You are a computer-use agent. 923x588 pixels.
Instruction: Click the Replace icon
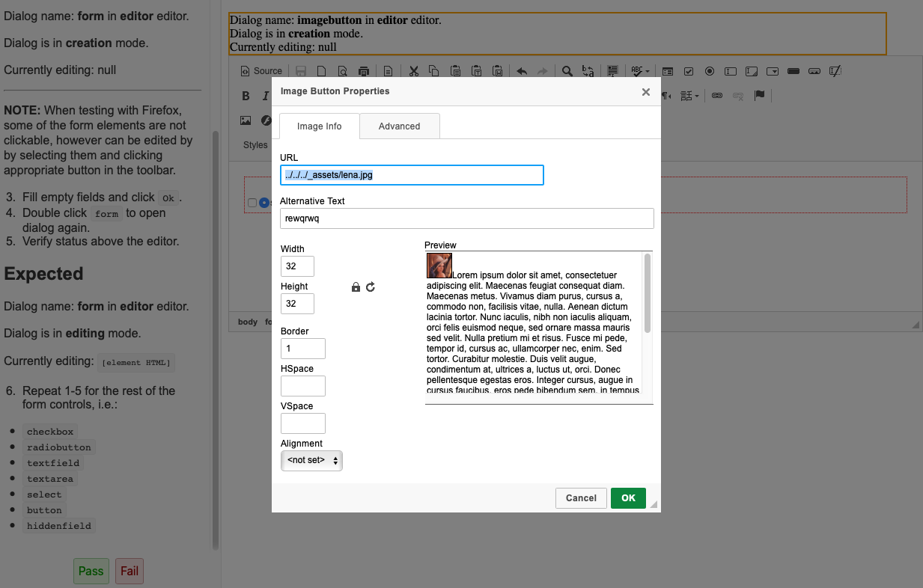click(588, 71)
